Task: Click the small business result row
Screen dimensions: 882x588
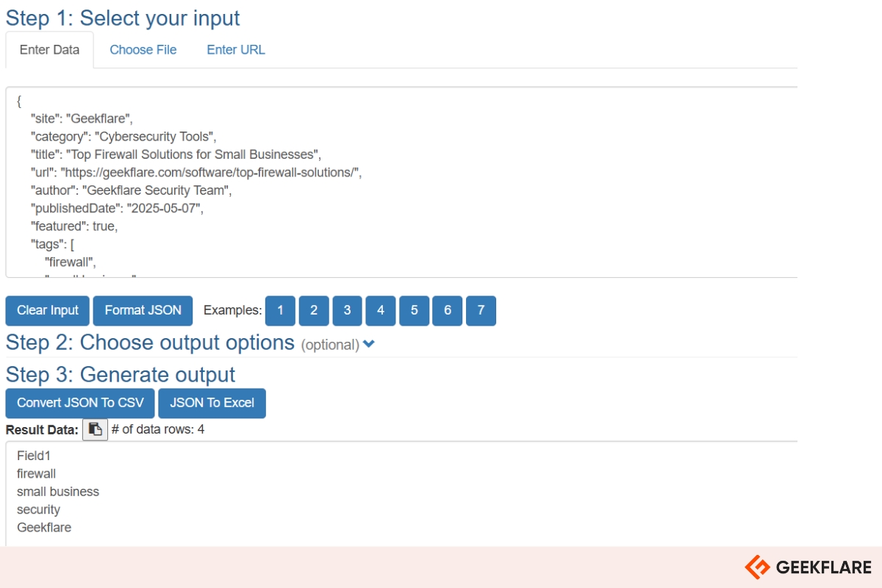Action: 58,492
